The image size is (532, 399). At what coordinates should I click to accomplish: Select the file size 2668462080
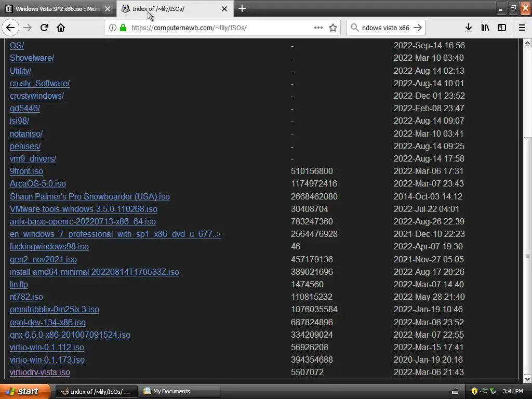click(314, 197)
